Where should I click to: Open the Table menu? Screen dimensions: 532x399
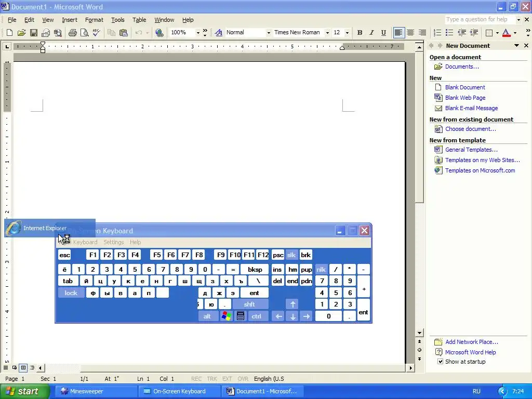tap(139, 20)
